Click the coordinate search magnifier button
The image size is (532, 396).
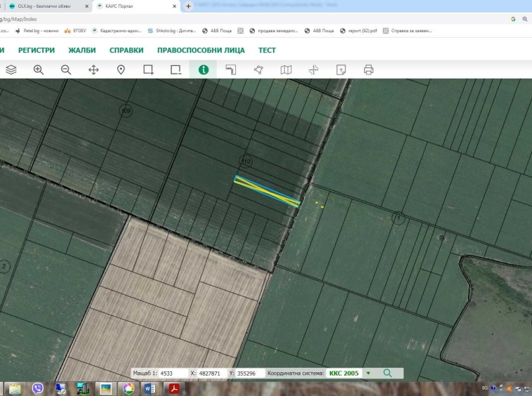coord(387,374)
